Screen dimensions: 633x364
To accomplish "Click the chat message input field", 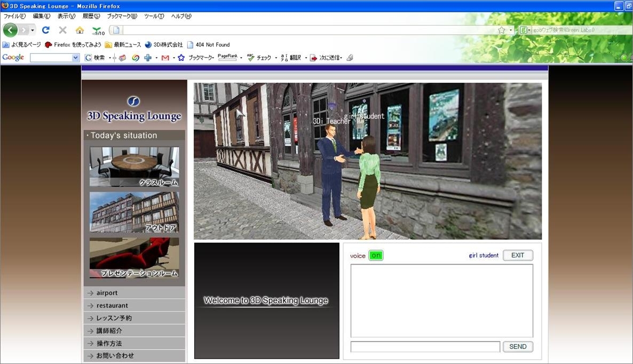I will click(x=425, y=346).
